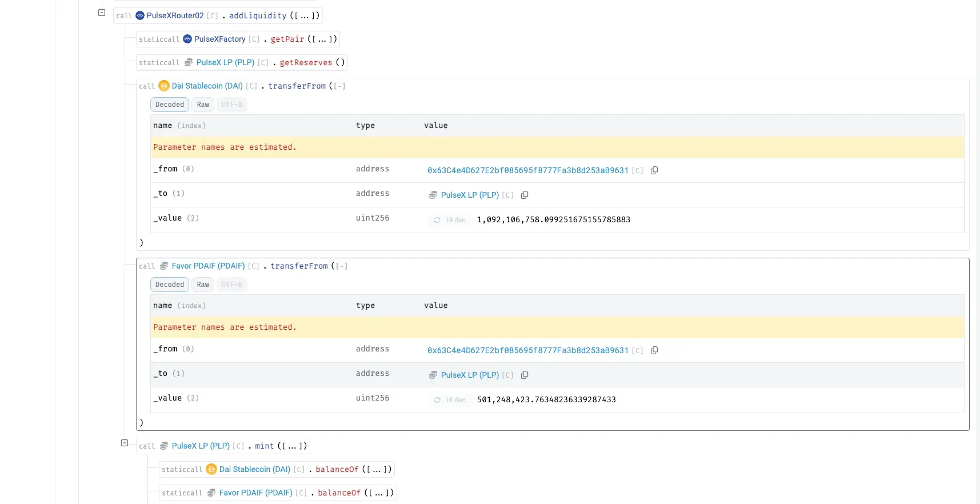Click Favor PDAIF token icon in balanceOf row
The width and height of the screenshot is (980, 504).
211,493
